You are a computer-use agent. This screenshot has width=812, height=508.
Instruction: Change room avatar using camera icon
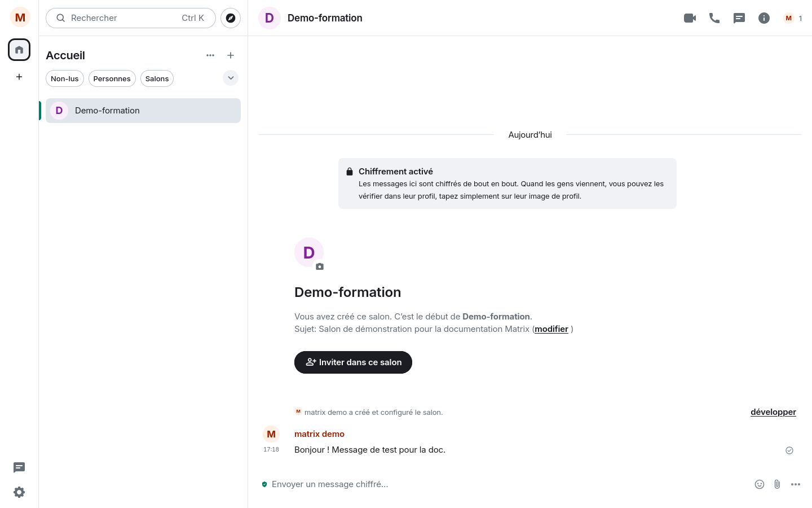pos(320,266)
